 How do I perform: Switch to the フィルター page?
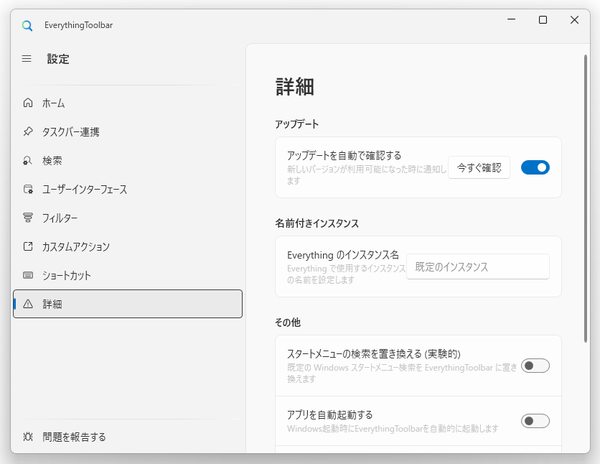tap(128, 218)
